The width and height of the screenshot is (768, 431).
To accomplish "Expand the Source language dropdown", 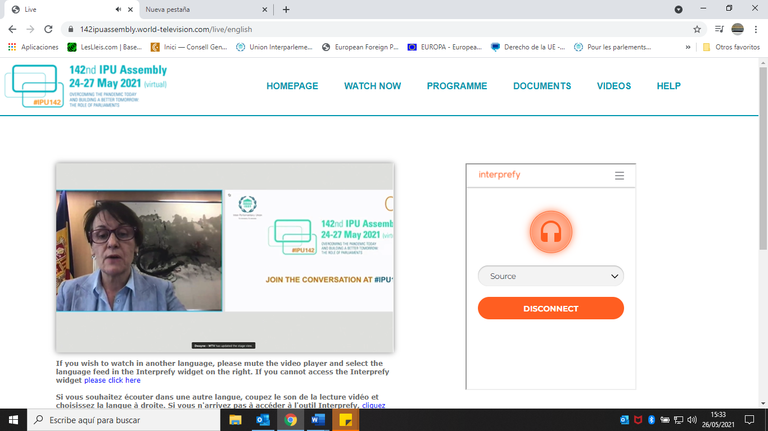I will coord(550,276).
